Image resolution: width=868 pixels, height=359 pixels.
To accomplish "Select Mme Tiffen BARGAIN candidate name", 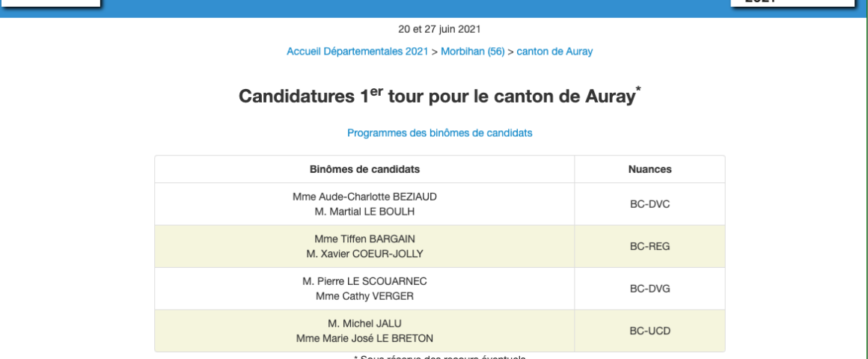I will 364,239.
